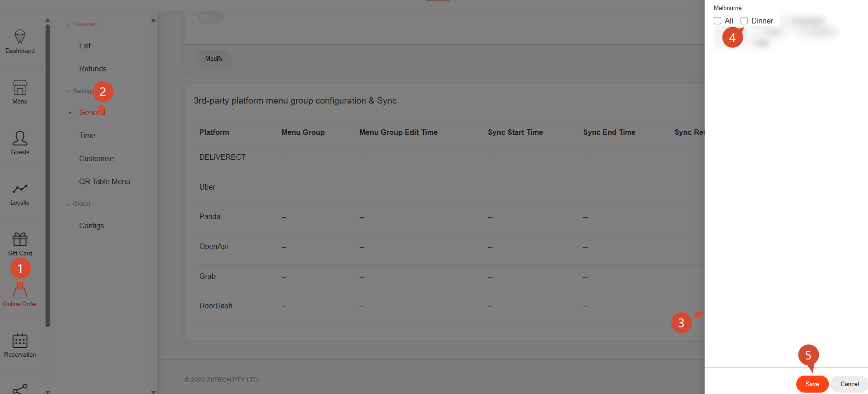
Task: Open the QR Table Menu item
Action: pyautogui.click(x=104, y=181)
